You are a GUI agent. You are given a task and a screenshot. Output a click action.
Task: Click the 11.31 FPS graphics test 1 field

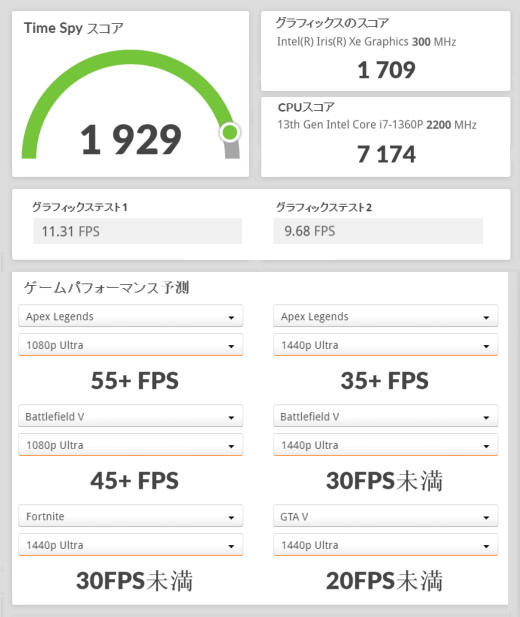click(137, 231)
